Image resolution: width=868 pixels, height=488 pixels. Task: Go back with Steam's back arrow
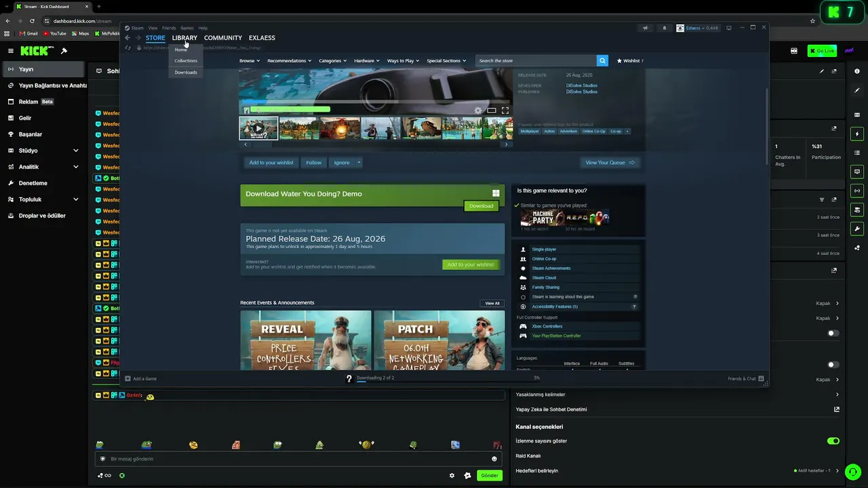tap(127, 38)
